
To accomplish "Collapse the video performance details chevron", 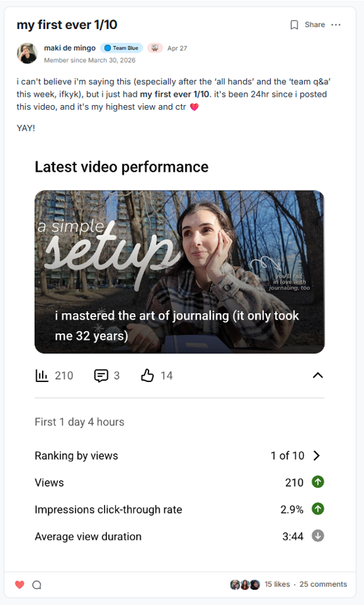I will [318, 375].
